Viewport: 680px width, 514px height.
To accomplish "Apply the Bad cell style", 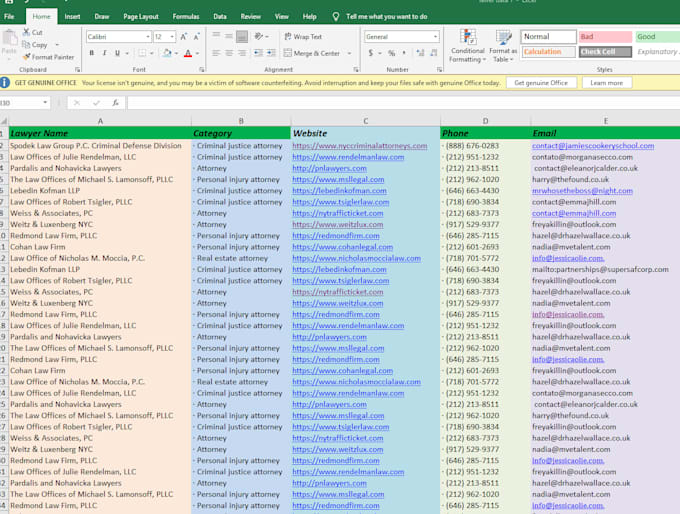I will tap(605, 37).
